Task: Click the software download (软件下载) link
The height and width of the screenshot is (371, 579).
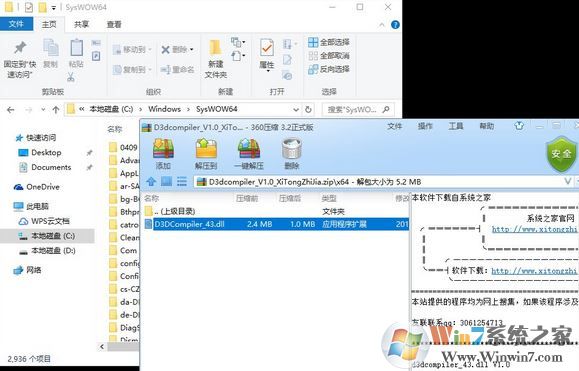Action: tap(534, 271)
